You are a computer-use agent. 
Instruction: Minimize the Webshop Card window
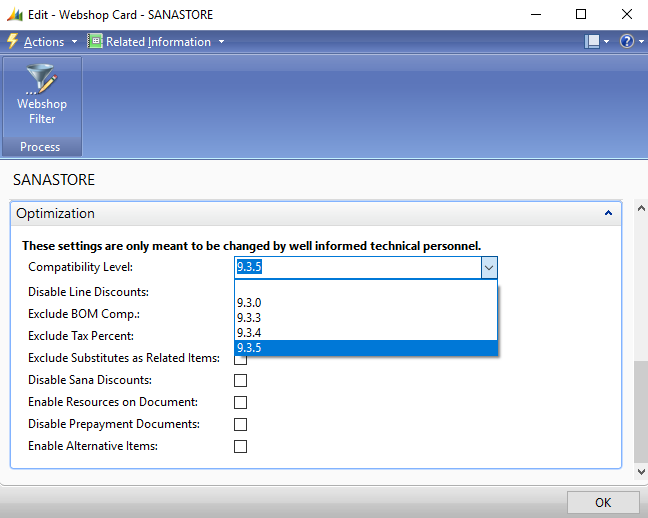point(536,14)
